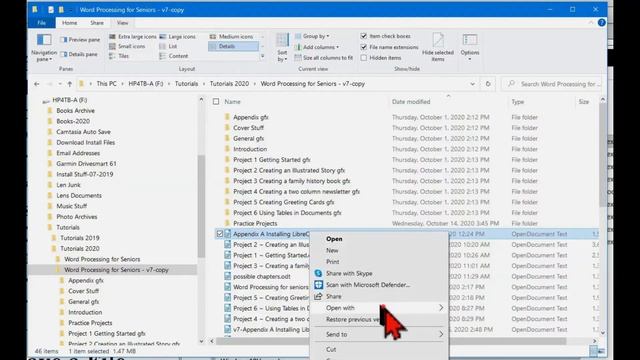640x360 pixels.
Task: Switch to the Share ribbon tab
Action: [x=97, y=23]
